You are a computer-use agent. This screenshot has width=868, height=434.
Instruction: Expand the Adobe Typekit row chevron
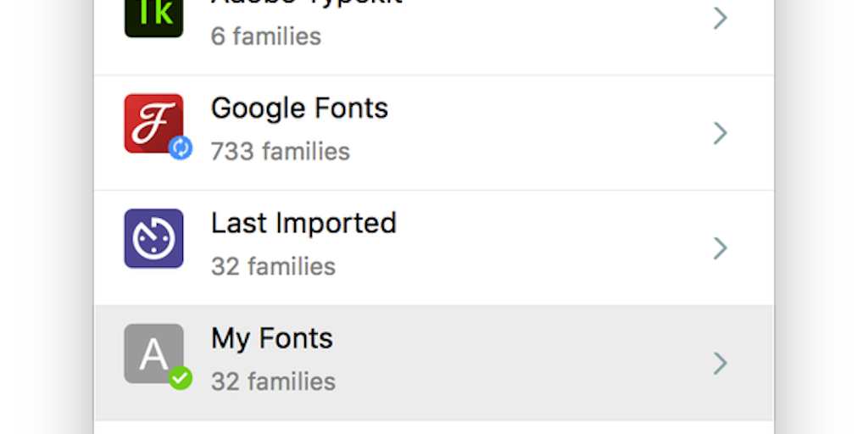720,18
